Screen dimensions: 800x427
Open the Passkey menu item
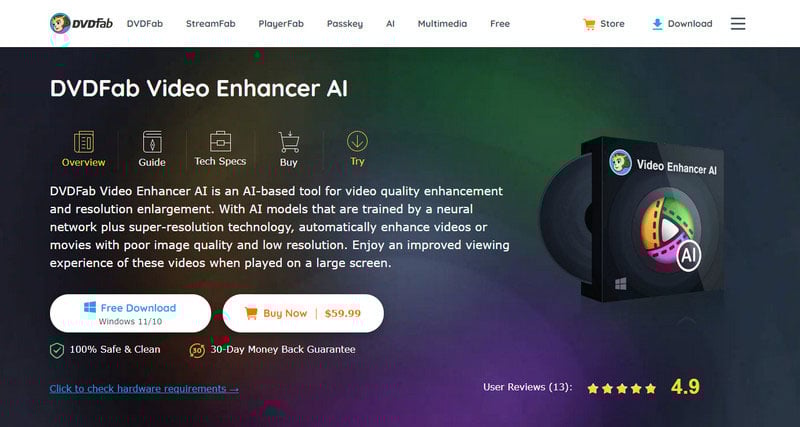[x=345, y=24]
